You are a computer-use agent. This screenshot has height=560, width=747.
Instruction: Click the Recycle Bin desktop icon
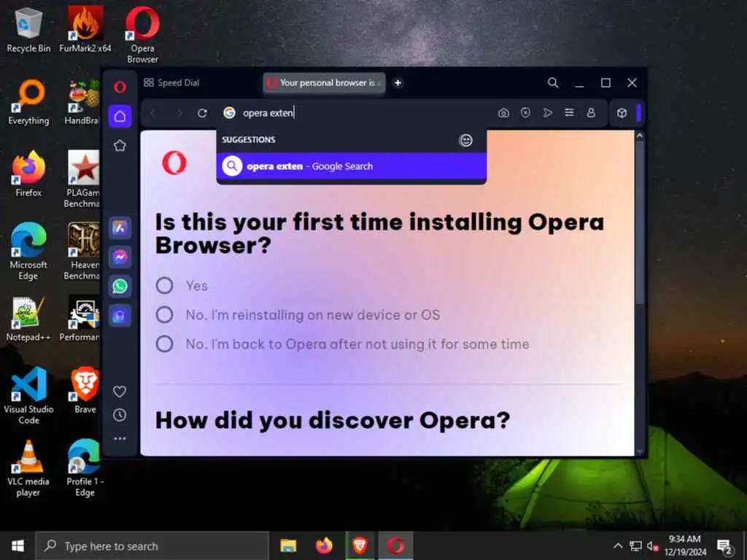(x=28, y=29)
